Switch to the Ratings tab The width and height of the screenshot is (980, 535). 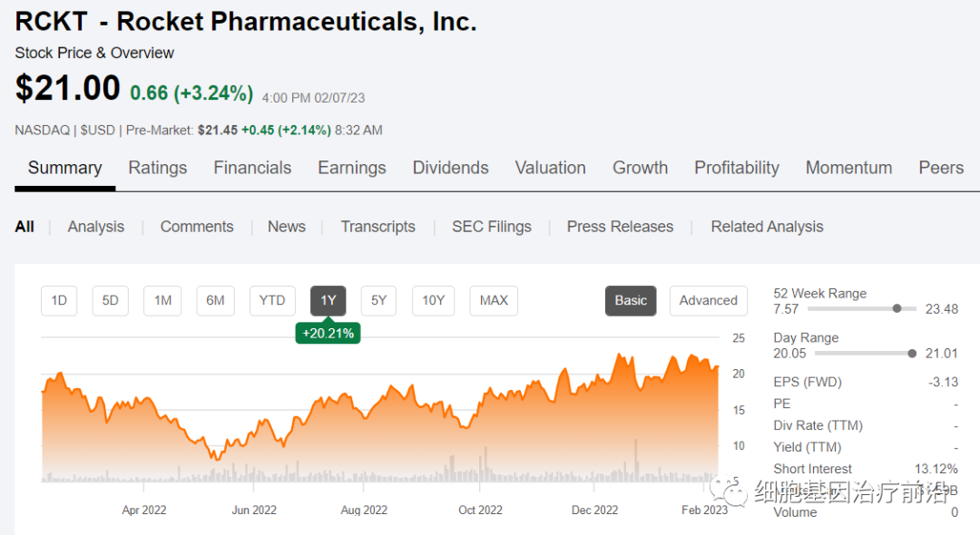point(157,168)
